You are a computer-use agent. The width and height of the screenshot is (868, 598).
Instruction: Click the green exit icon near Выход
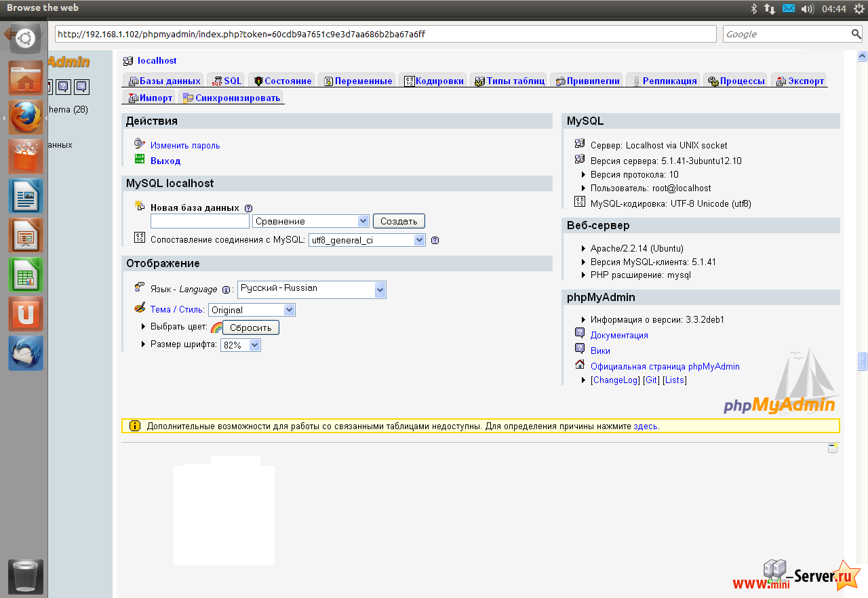point(140,159)
